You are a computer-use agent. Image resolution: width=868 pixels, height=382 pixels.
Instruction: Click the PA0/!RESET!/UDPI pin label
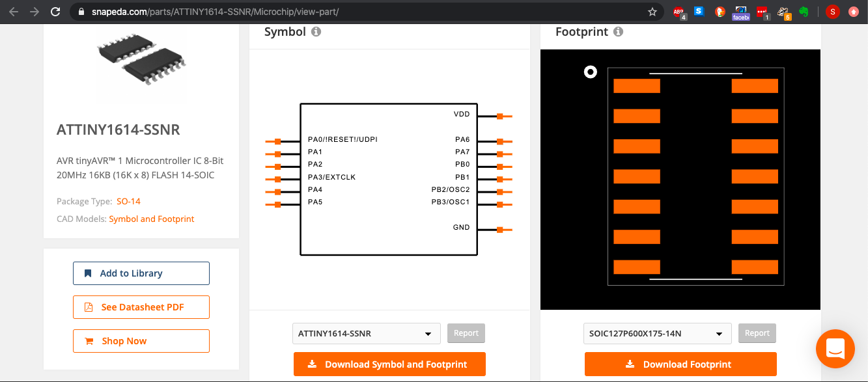tap(343, 139)
